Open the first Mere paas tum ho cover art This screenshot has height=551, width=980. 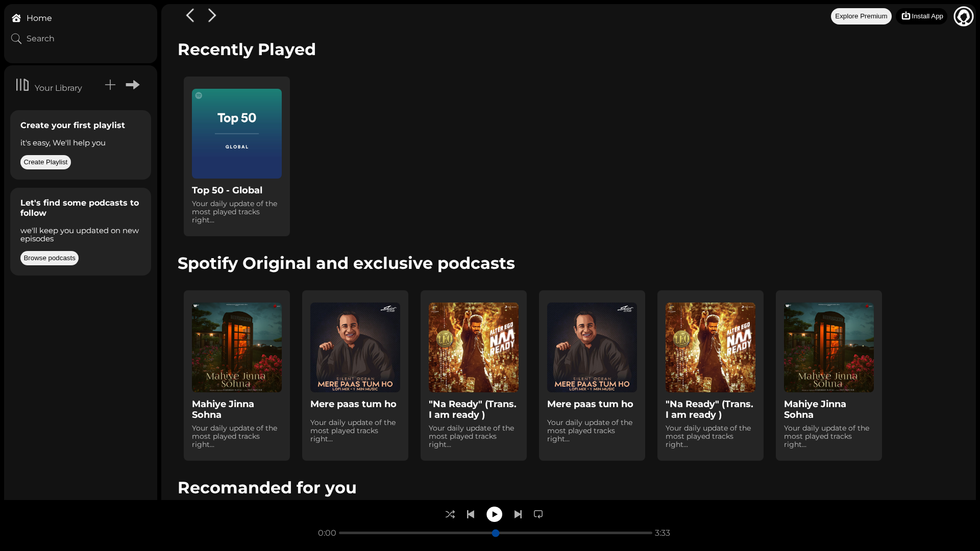[355, 347]
